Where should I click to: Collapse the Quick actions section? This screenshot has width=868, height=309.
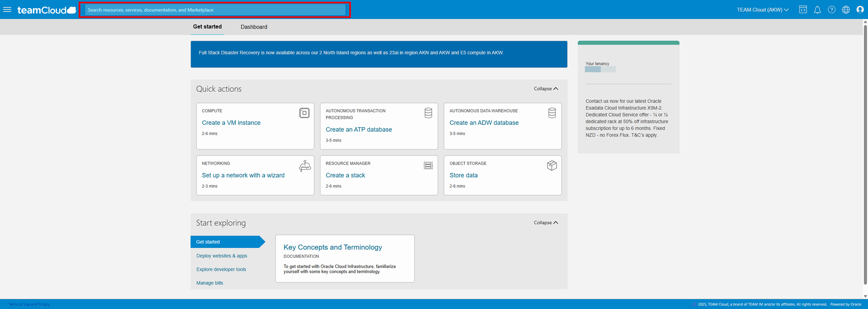[x=546, y=89]
